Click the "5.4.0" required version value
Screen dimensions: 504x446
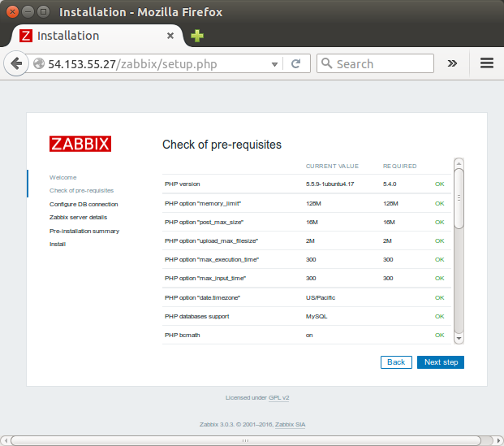coord(390,184)
